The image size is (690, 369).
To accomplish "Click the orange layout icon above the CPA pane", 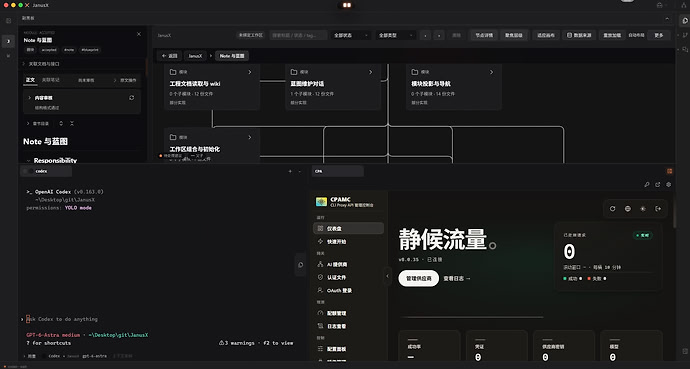I will (669, 171).
